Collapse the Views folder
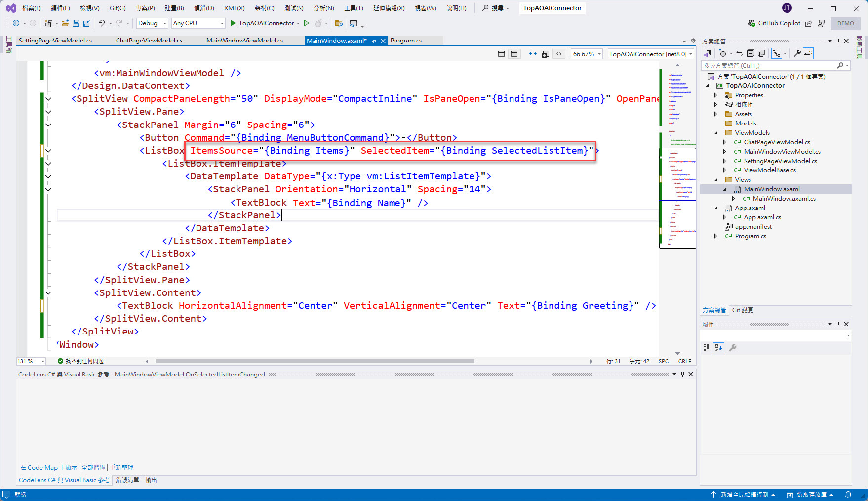This screenshot has width=868, height=501. click(x=715, y=180)
